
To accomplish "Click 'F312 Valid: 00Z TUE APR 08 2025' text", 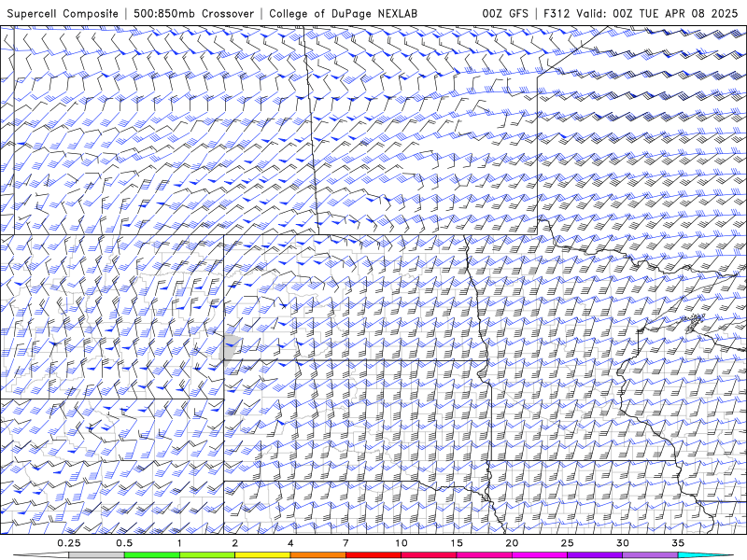I will coord(641,13).
